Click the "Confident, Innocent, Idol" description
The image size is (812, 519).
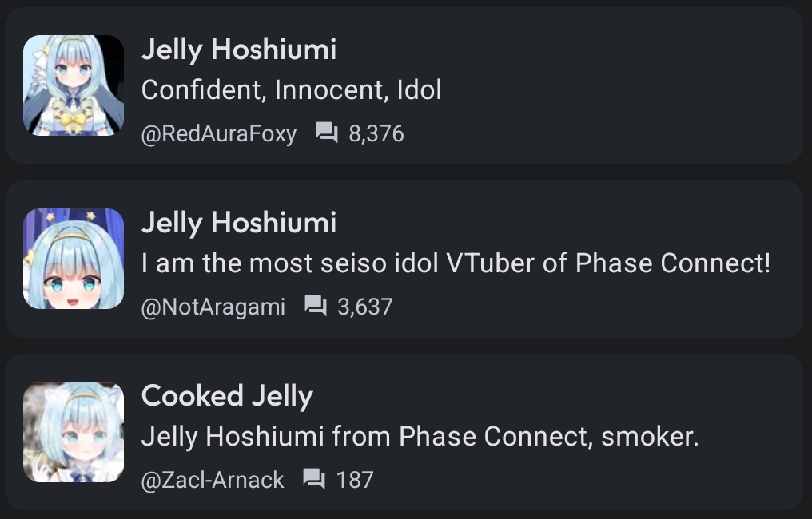pos(291,90)
